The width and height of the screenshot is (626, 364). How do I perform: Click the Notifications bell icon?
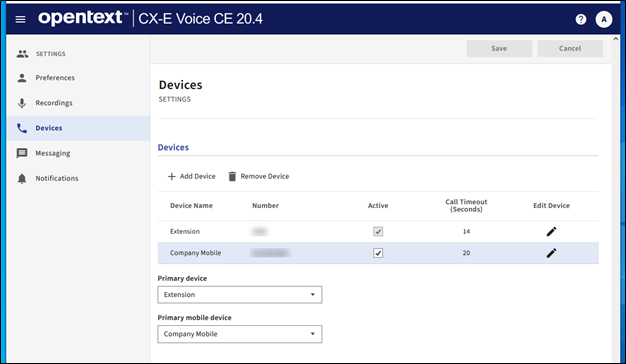(22, 178)
